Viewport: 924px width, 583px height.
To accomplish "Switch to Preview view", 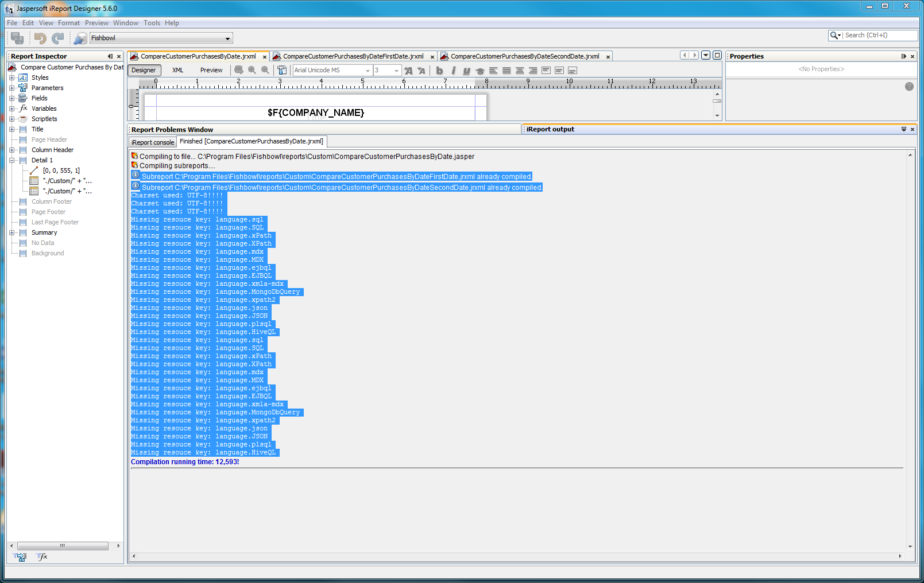I will point(211,70).
